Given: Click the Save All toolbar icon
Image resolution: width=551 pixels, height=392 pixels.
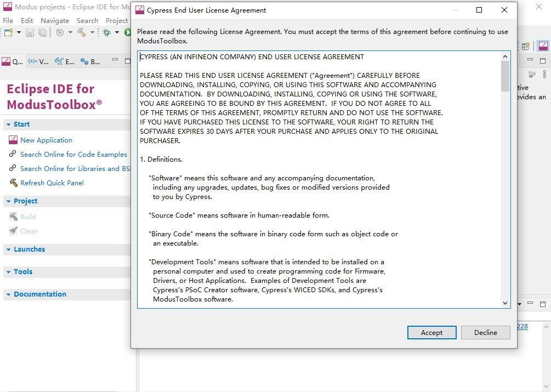Looking at the screenshot, I should [x=43, y=33].
